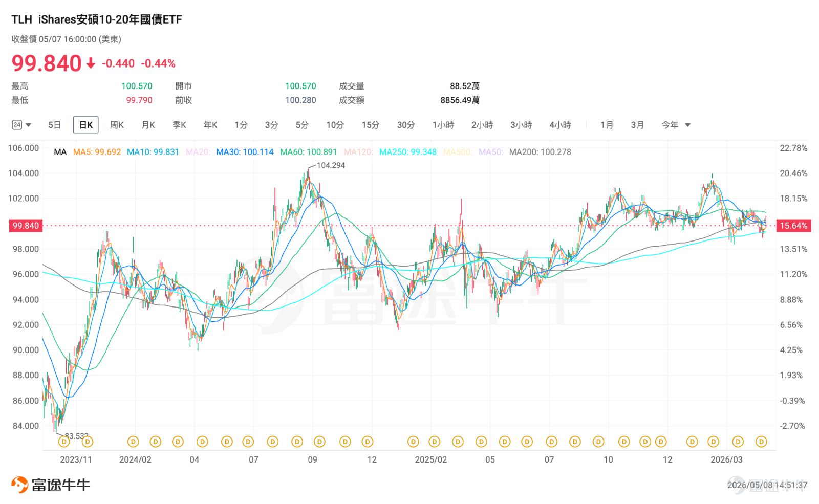
Task: Show the 3月 range
Action: point(637,125)
